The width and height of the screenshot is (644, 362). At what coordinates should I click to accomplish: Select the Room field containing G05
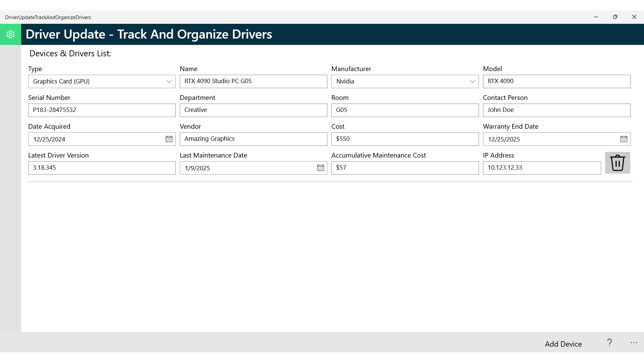[x=405, y=110]
